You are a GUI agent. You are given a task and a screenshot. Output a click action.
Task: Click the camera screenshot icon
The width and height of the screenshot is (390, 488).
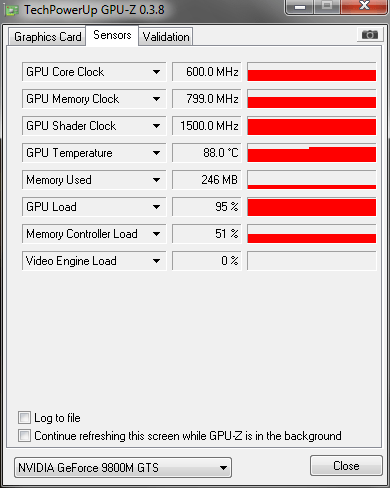point(370,34)
